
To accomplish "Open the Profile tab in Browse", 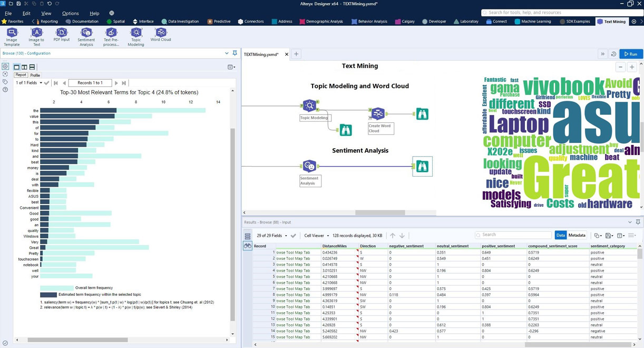I will click(x=35, y=75).
